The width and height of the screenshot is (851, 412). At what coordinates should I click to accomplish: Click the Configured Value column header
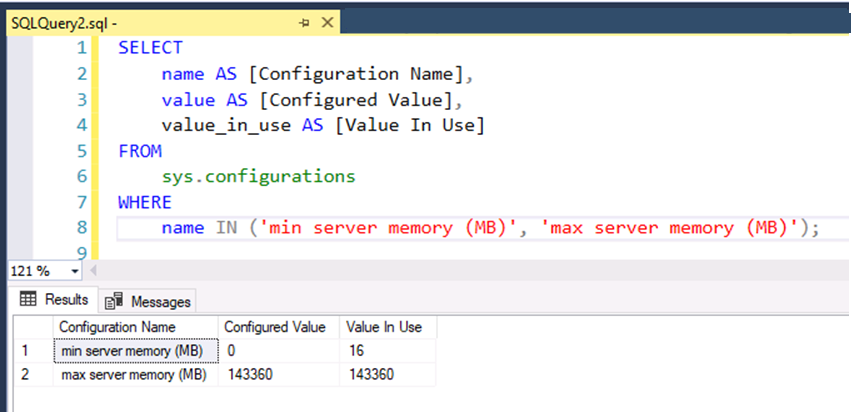coord(279,327)
